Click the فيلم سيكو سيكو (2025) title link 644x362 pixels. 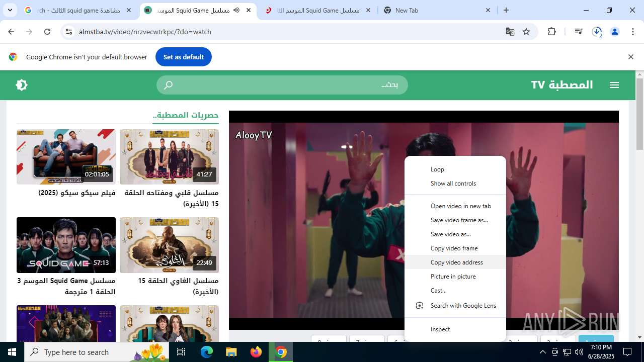point(77,193)
